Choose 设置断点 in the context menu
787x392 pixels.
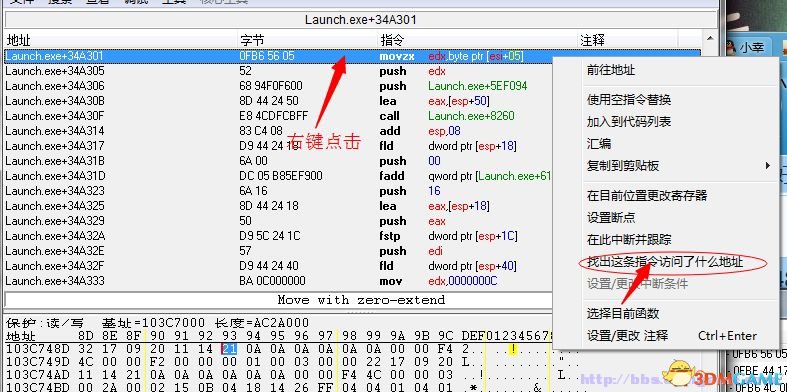click(x=611, y=217)
